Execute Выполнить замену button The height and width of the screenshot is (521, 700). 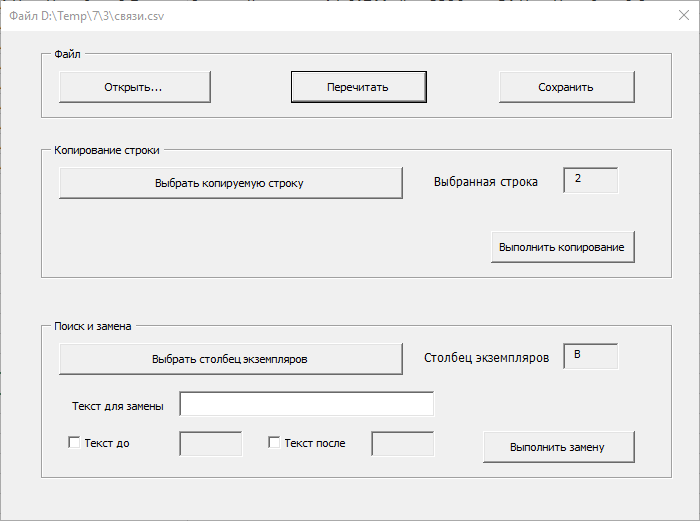point(558,447)
